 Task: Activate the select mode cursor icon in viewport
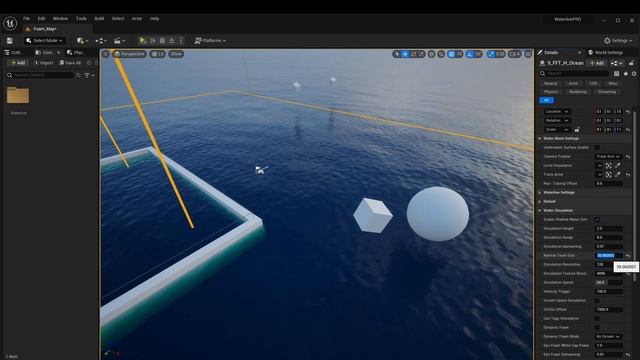click(x=397, y=54)
